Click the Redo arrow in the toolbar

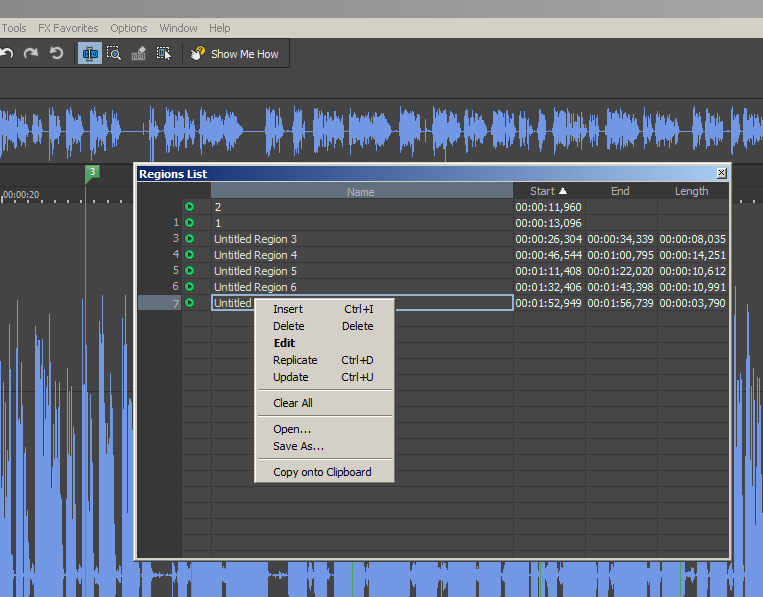(31, 53)
